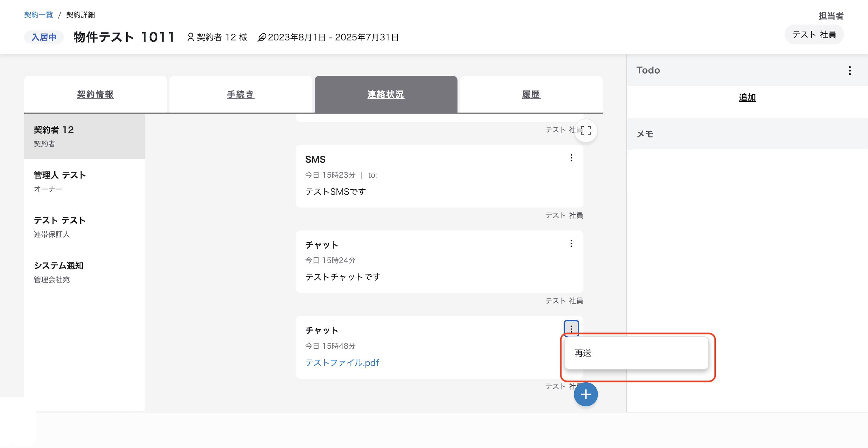Expand the message view to fullscreen
Screen dimensions: 868x448
586,131
